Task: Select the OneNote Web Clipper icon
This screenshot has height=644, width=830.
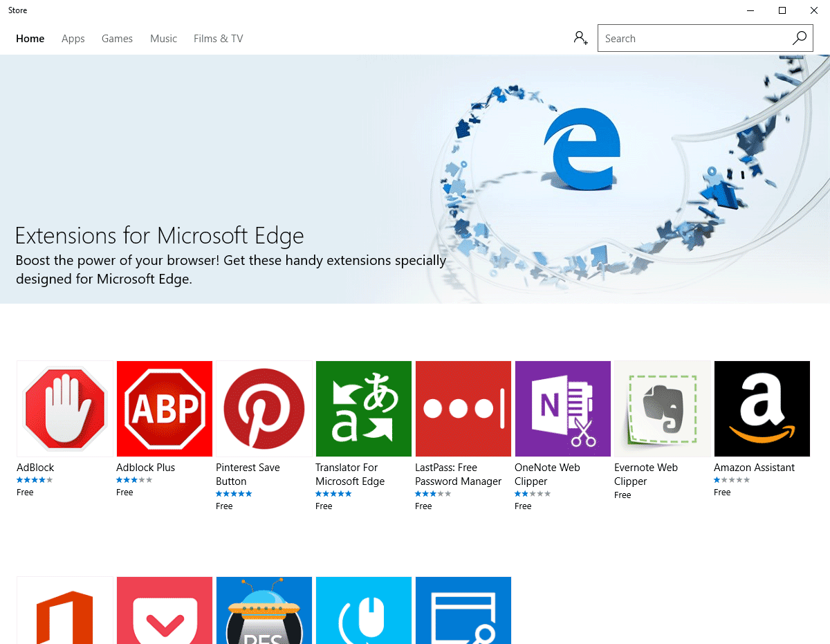Action: 563,409
